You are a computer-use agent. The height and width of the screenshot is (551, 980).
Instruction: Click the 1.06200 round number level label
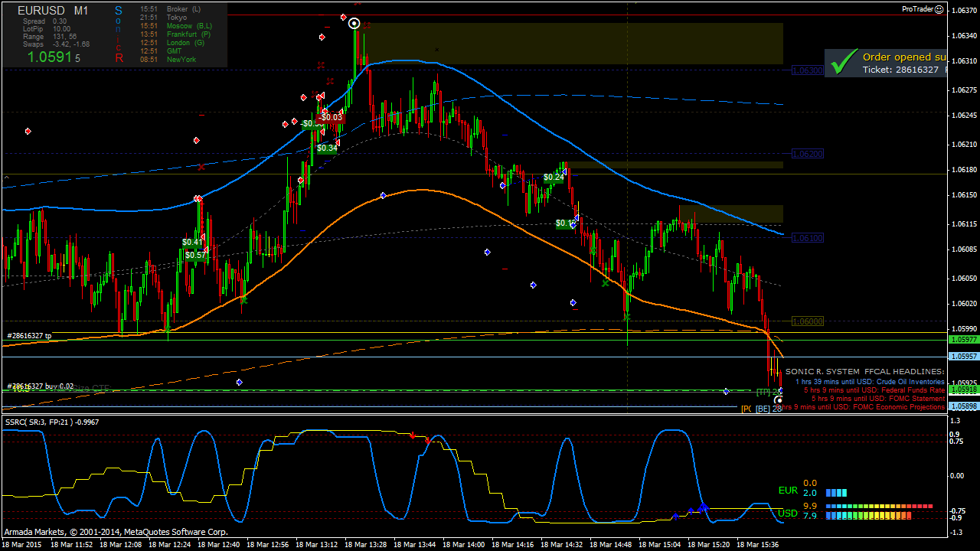point(808,154)
